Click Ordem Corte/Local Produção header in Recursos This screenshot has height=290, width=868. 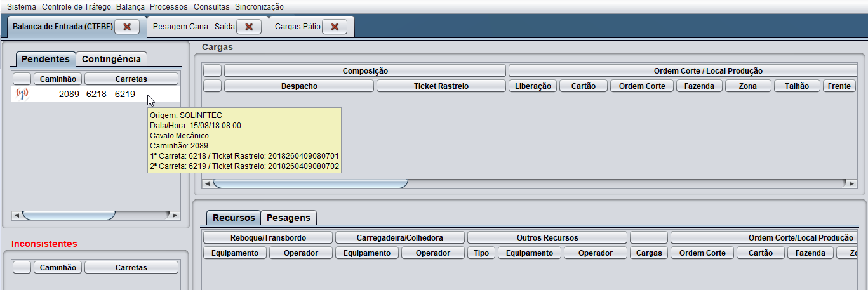pos(763,237)
